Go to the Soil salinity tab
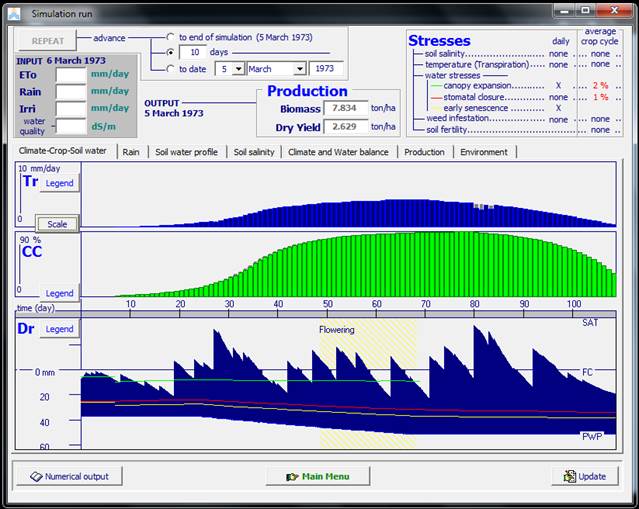Image resolution: width=639 pixels, height=509 pixels. coord(253,152)
